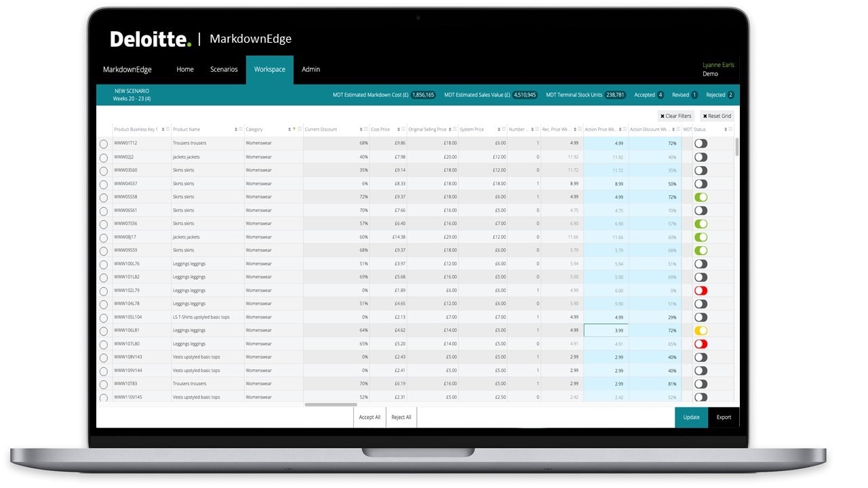This screenshot has width=868, height=488.
Task: Click product key WWW03S60
Action: coord(125,170)
